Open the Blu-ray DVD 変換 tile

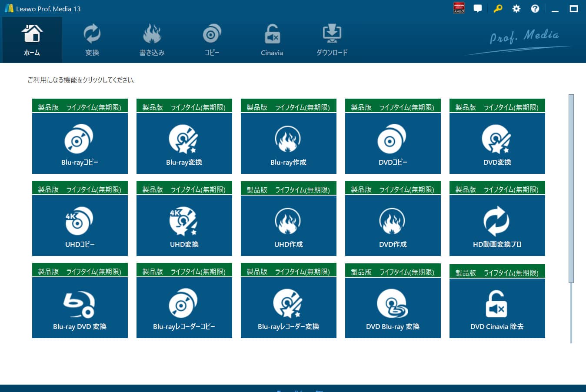[x=80, y=308]
